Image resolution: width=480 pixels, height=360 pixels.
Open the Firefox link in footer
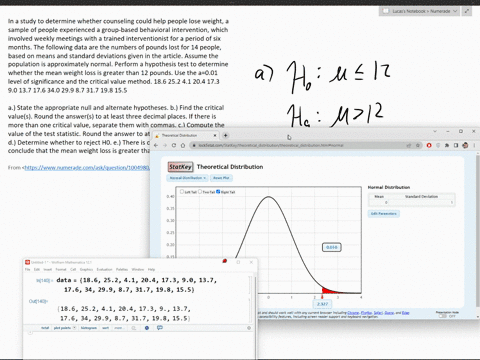coord(366,313)
